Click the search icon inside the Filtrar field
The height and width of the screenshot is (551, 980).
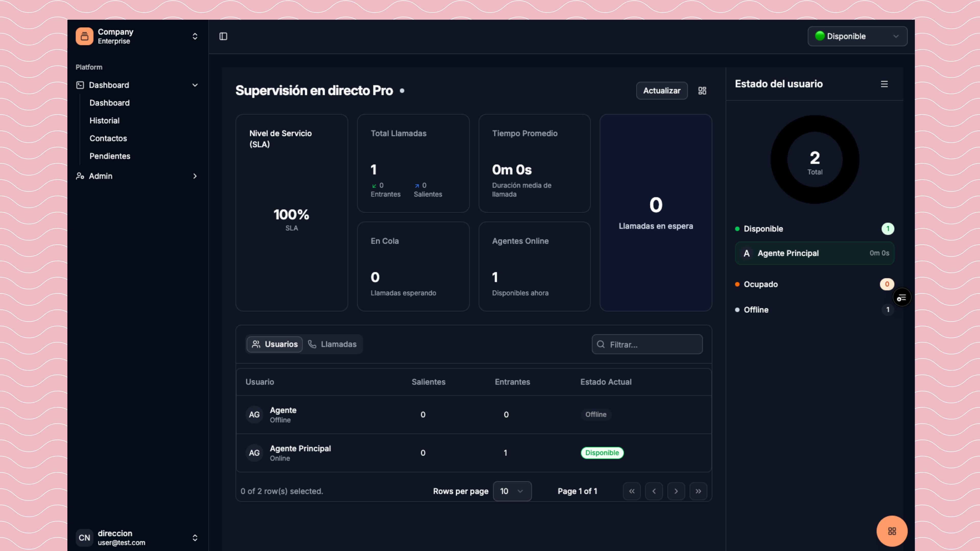[601, 344]
